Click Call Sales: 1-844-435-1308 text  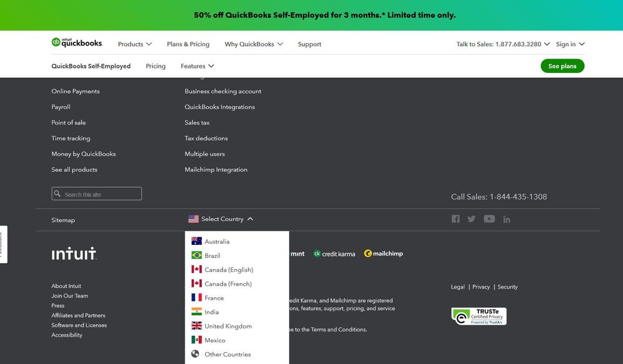click(x=499, y=196)
